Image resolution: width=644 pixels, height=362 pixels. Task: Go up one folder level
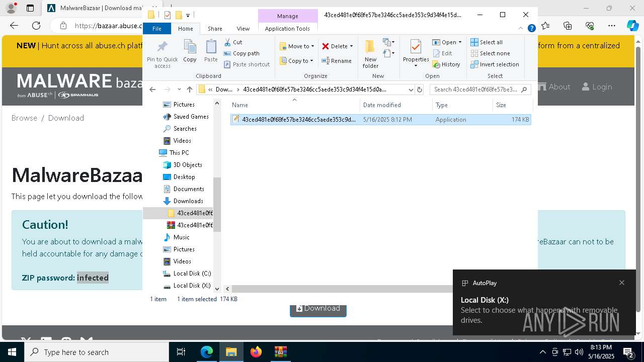pyautogui.click(x=189, y=89)
